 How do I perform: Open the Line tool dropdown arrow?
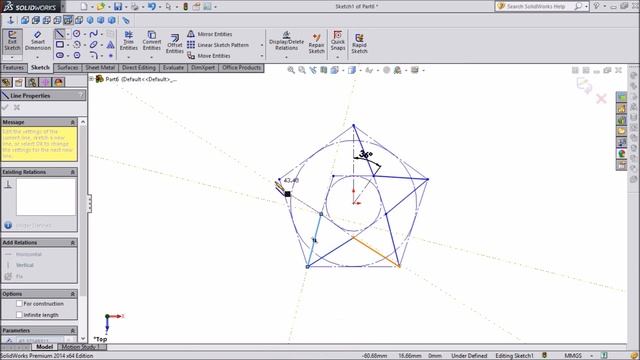68,34
